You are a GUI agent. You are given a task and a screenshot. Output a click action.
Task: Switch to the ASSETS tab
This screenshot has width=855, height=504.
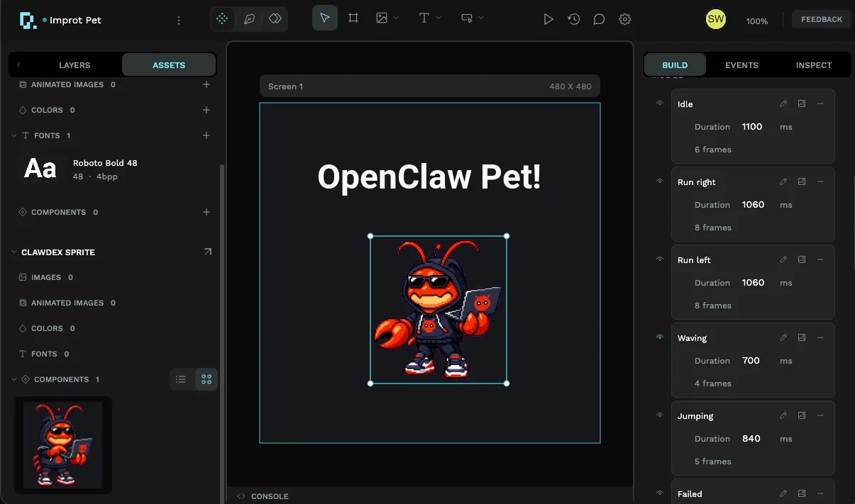[169, 65]
